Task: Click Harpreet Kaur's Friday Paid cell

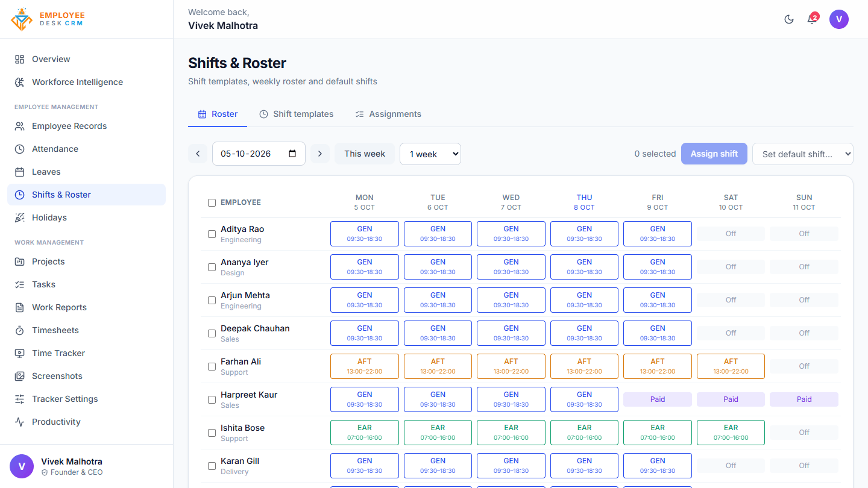Action: [x=658, y=399]
